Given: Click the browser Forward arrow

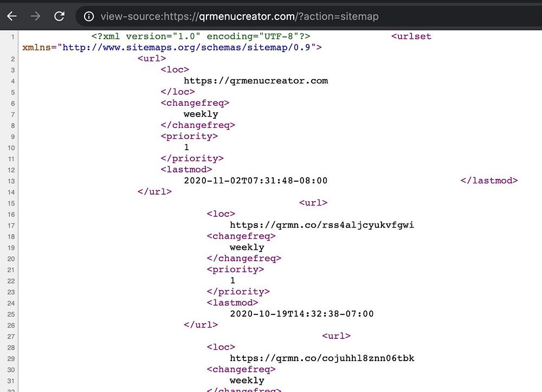Looking at the screenshot, I should pyautogui.click(x=35, y=16).
